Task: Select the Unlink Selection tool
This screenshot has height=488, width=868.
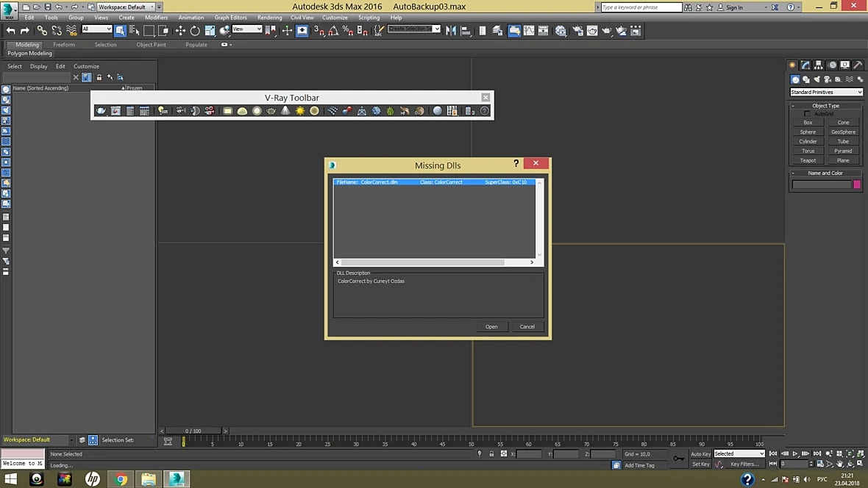Action: click(57, 31)
